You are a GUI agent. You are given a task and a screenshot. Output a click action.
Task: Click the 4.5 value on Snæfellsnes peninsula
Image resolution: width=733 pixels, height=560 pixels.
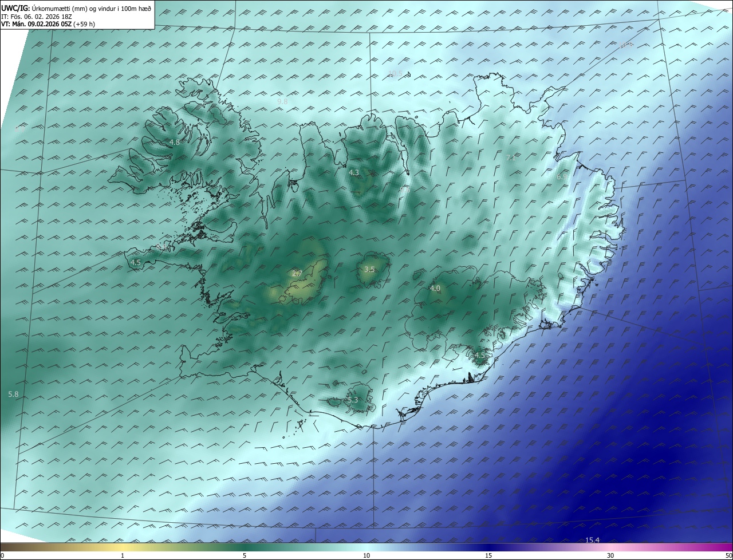click(x=136, y=262)
